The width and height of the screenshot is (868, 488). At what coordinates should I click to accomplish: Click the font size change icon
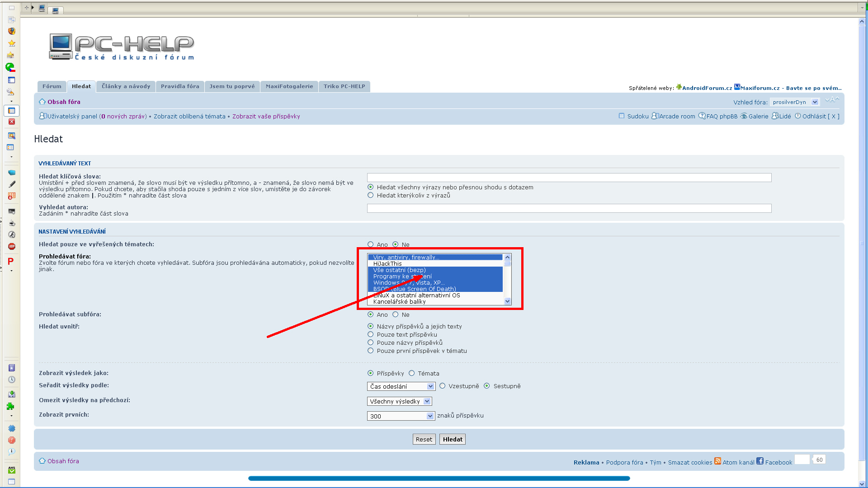(832, 100)
